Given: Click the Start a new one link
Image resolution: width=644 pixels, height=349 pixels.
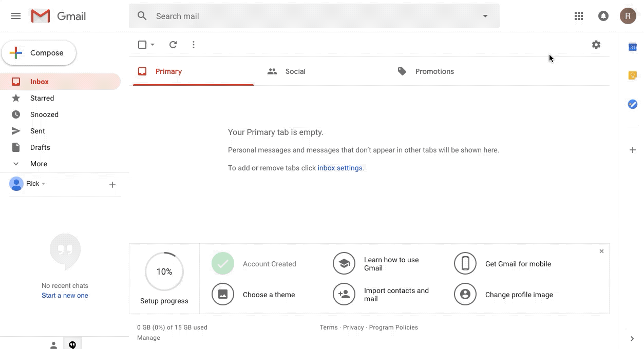Looking at the screenshot, I should [x=65, y=296].
